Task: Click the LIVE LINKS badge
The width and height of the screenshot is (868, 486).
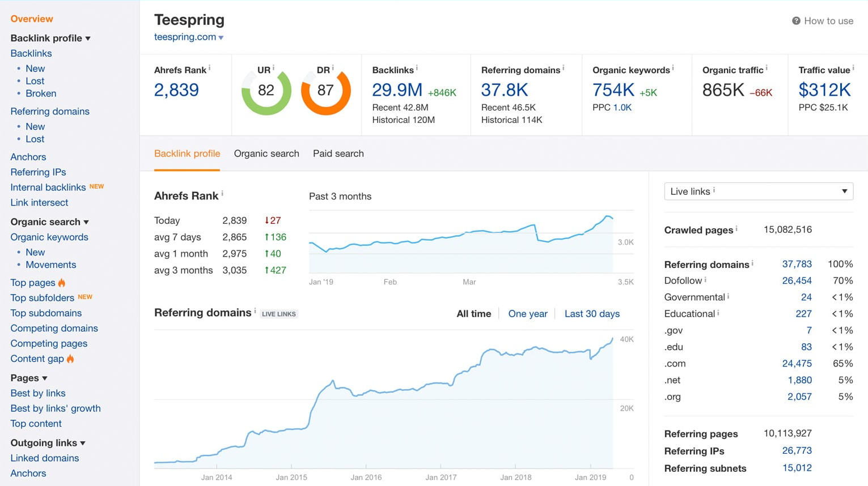Action: click(x=279, y=314)
